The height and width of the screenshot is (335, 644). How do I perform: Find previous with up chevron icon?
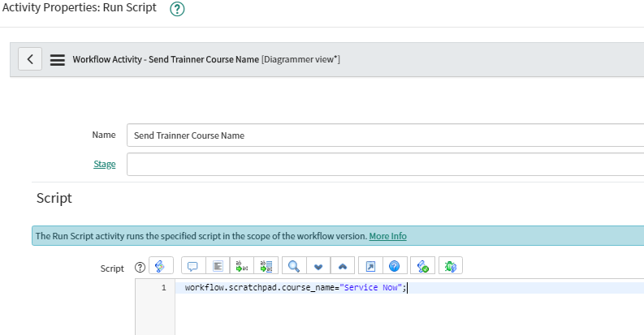coord(343,266)
